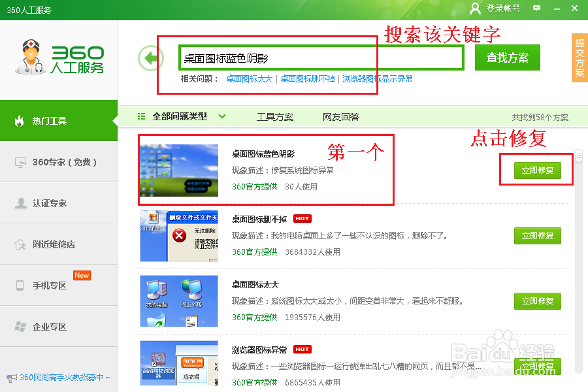Click the 登录帐号 login link
This screenshot has height=392, width=588.
tap(503, 8)
